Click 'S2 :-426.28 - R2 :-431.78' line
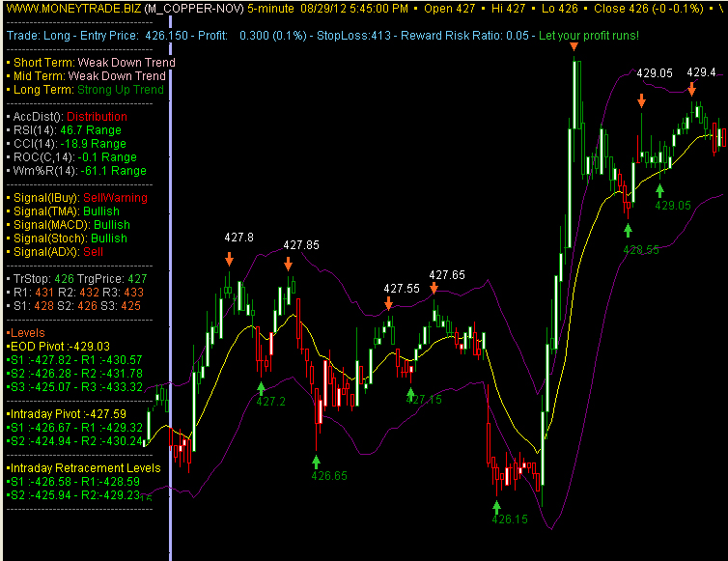The width and height of the screenshot is (728, 561). (x=74, y=373)
